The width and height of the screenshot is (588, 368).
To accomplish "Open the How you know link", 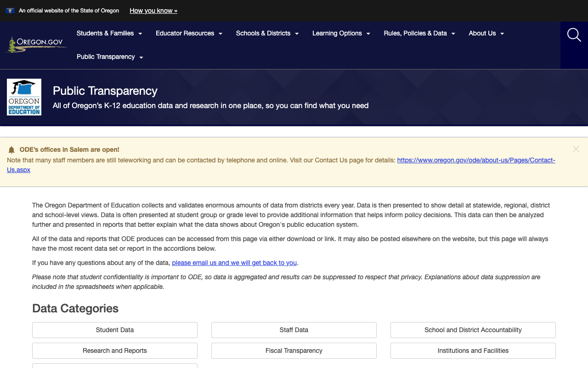I will tap(153, 11).
